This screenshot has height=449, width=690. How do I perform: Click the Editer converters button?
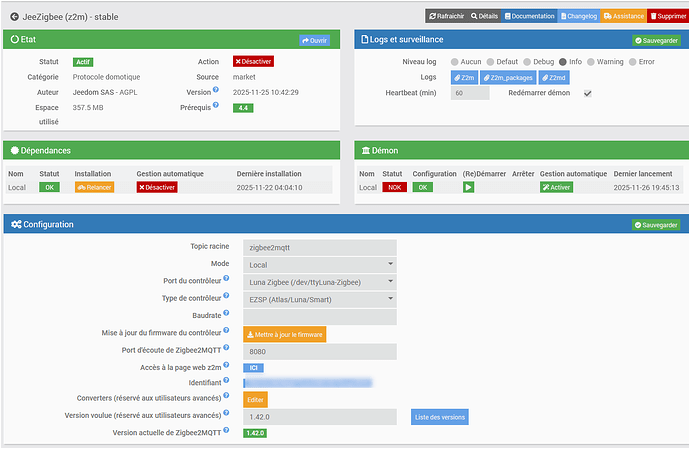tap(255, 400)
